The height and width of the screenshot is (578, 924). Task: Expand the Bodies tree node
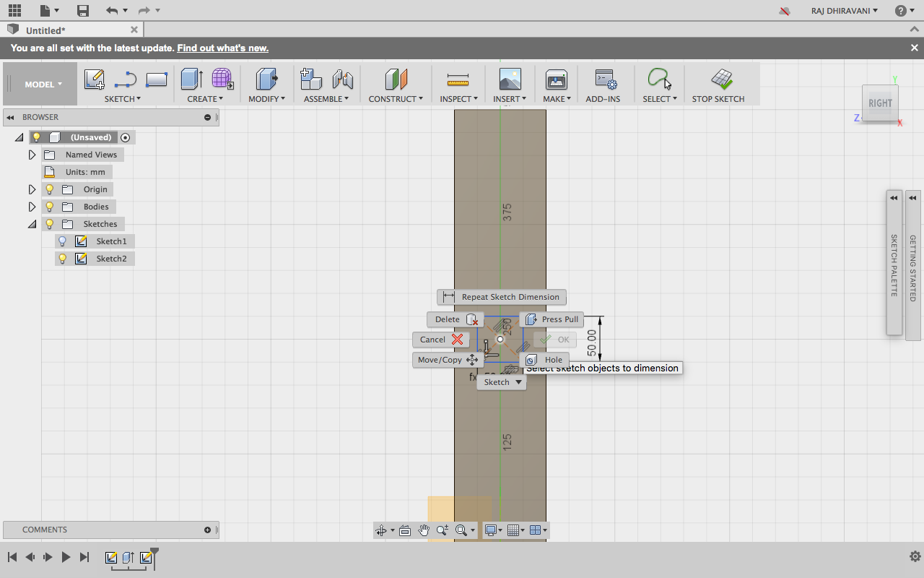click(x=32, y=207)
